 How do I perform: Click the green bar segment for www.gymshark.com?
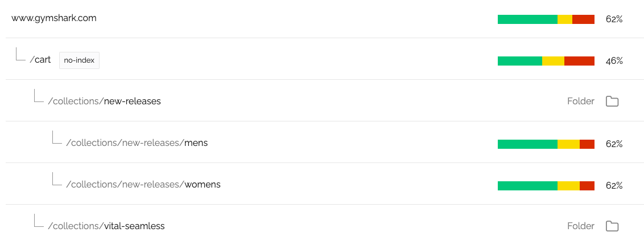pos(527,19)
